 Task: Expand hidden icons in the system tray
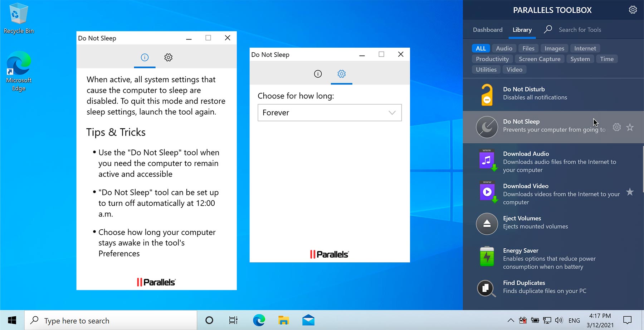click(511, 320)
